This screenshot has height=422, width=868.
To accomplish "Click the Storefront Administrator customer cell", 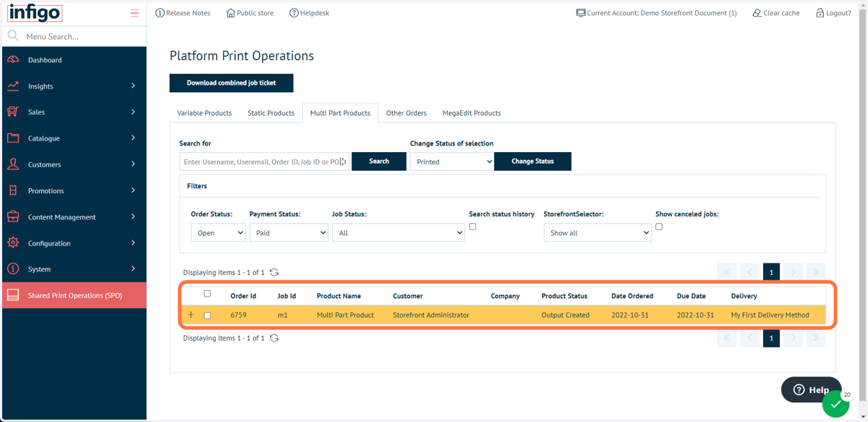I will point(430,315).
